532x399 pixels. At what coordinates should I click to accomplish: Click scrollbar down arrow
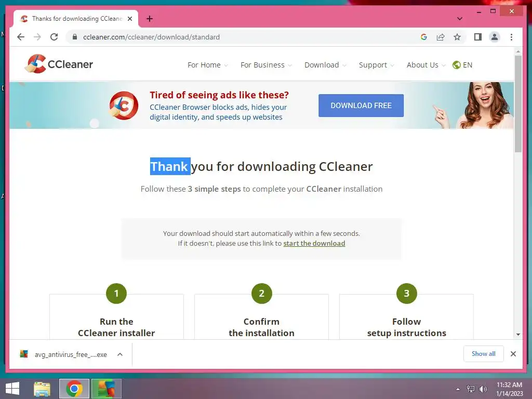518,335
